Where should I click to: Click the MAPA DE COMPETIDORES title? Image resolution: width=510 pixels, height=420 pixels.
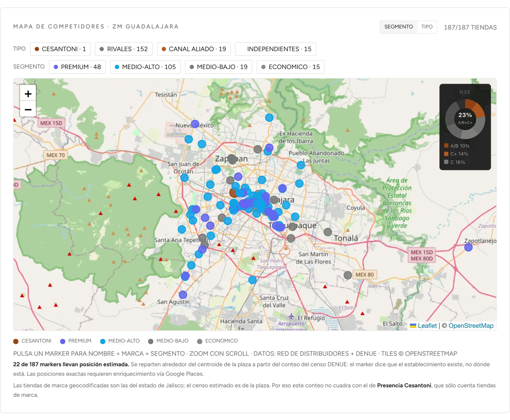(96, 27)
